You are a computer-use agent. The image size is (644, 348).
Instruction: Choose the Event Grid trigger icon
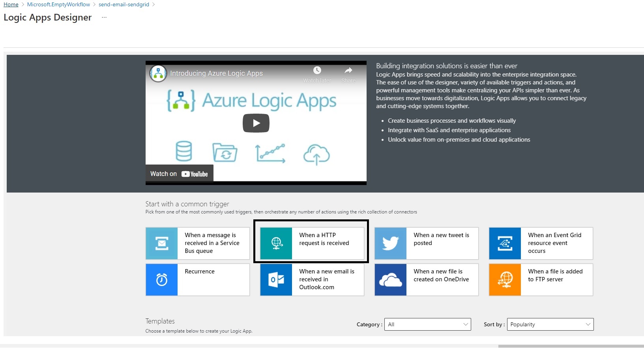click(x=505, y=243)
